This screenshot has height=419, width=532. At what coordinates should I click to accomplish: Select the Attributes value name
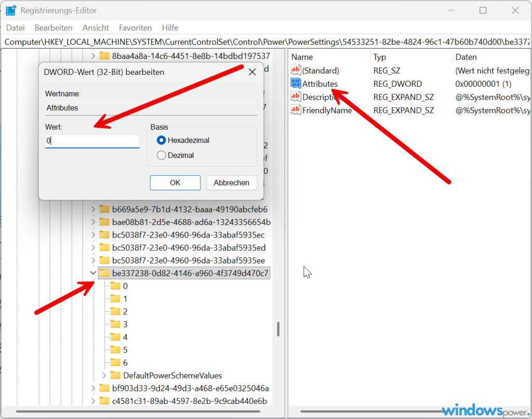tap(320, 84)
